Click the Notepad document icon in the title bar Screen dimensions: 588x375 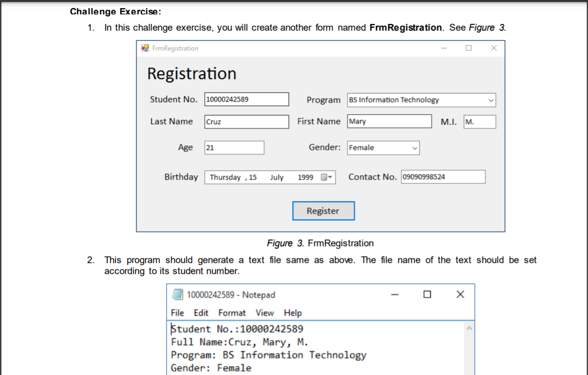[177, 294]
